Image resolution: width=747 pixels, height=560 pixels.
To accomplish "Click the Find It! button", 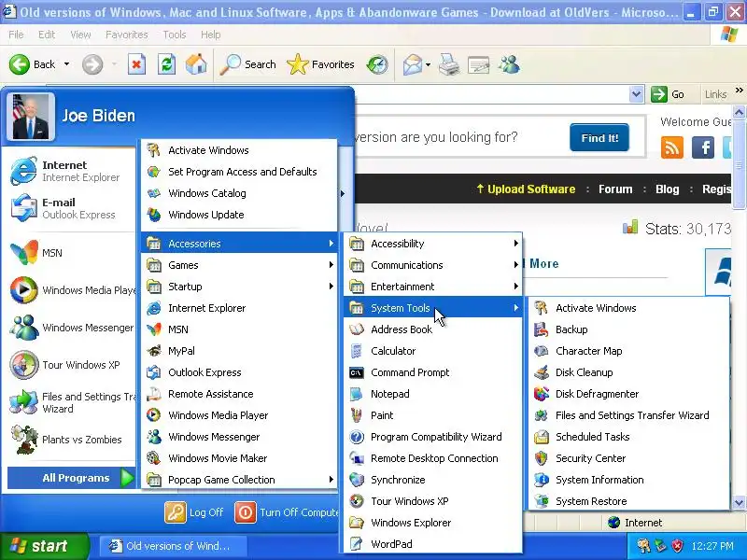I will tap(599, 138).
